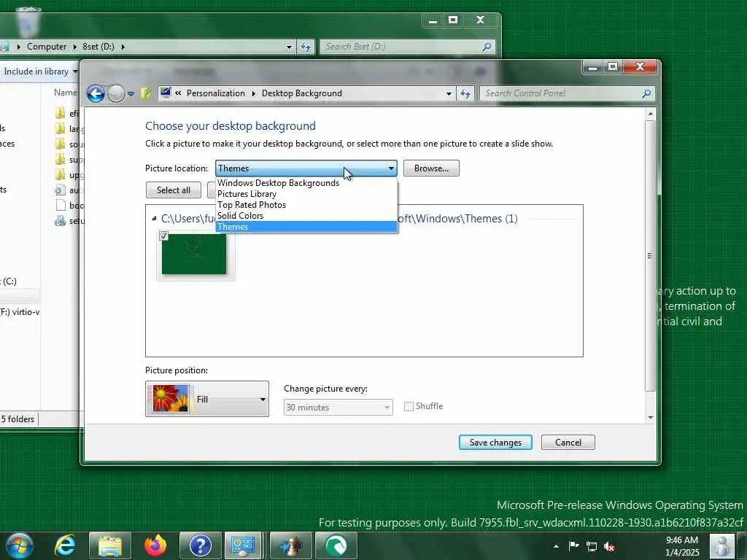Click Save changes
Screen dimensions: 747x560
(495, 443)
